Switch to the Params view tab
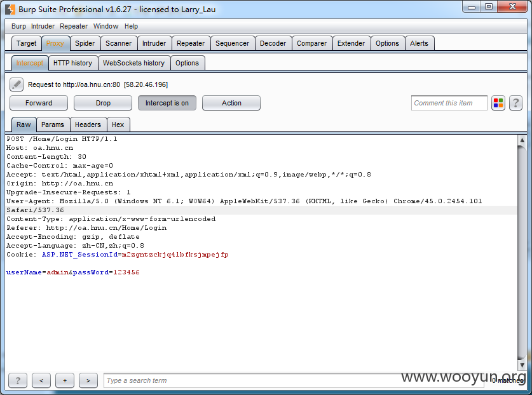The width and height of the screenshot is (532, 395). 53,124
